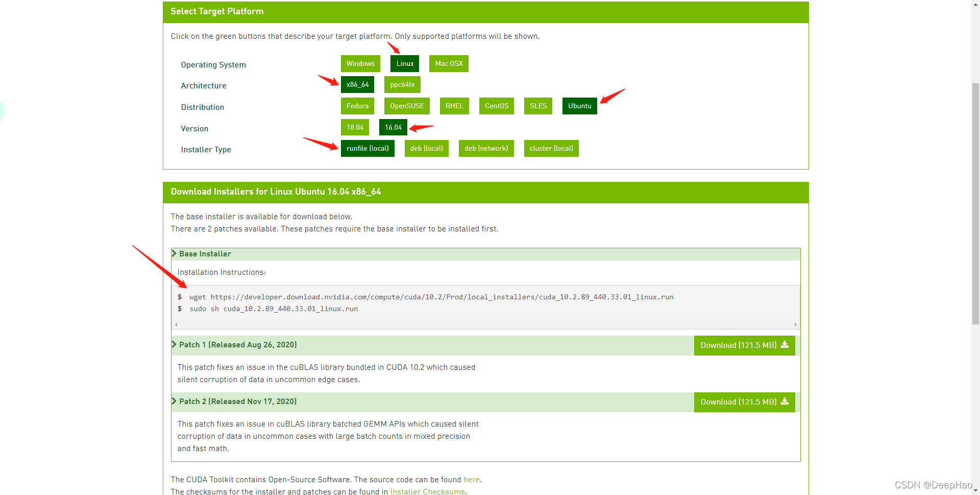The width and height of the screenshot is (980, 495).
Task: Choose Fedora distribution
Action: (357, 106)
